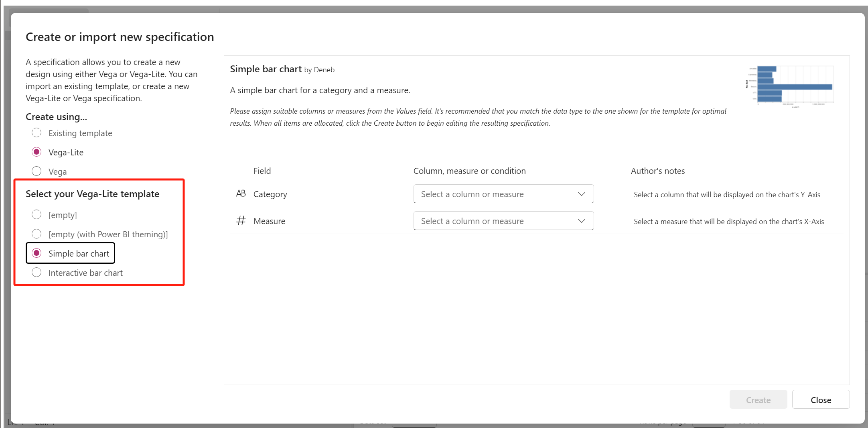The width and height of the screenshot is (868, 428).
Task: Click the Author's notes column header
Action: click(657, 171)
